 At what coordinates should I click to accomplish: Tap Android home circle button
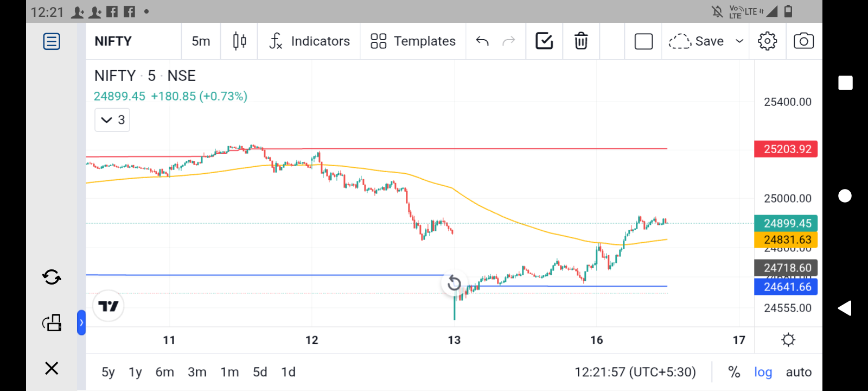pos(845,195)
